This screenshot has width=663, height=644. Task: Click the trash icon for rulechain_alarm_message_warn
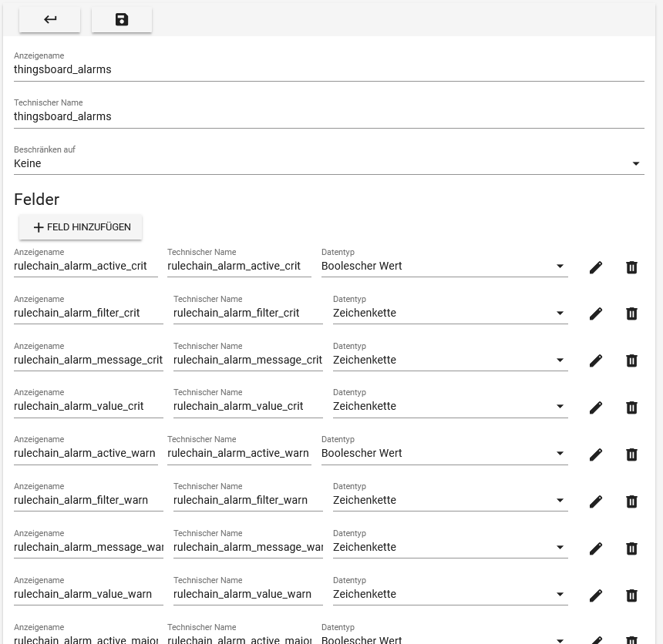(x=631, y=548)
